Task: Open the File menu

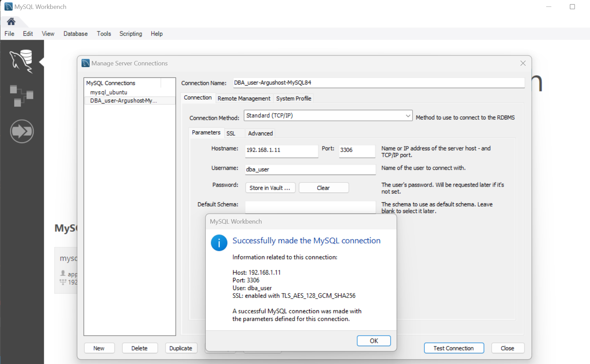Action: click(9, 34)
